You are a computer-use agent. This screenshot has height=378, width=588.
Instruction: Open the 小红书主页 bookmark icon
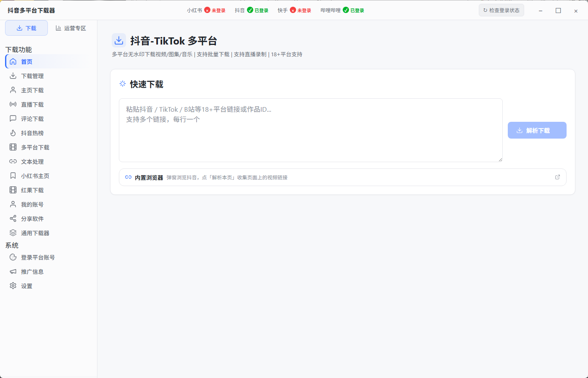pyautogui.click(x=13, y=176)
